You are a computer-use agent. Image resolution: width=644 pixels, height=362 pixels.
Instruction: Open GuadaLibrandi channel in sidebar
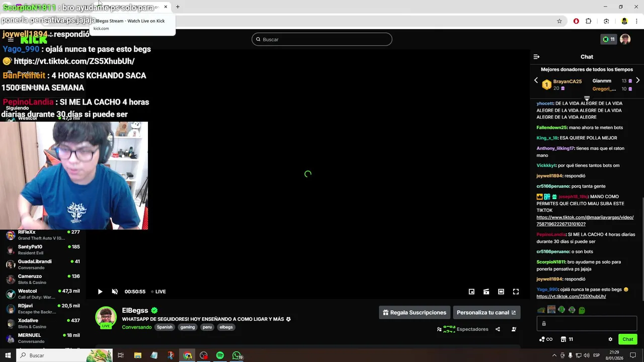[x=43, y=264]
